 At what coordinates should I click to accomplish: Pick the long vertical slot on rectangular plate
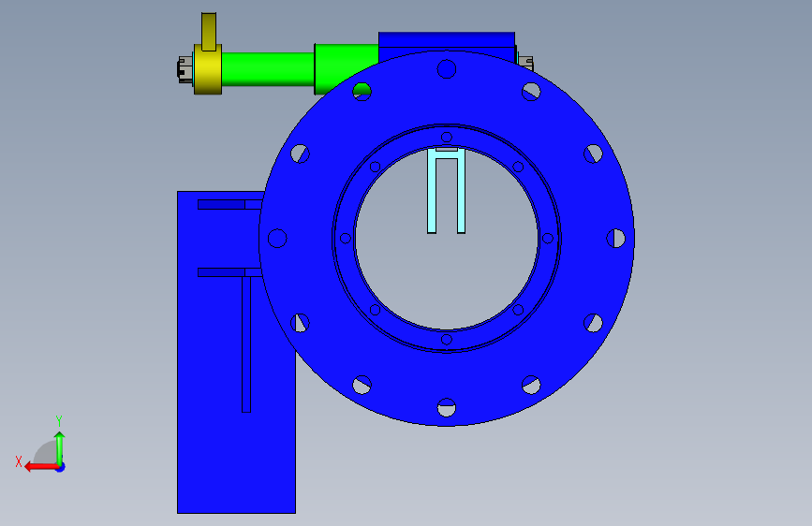tap(246, 344)
